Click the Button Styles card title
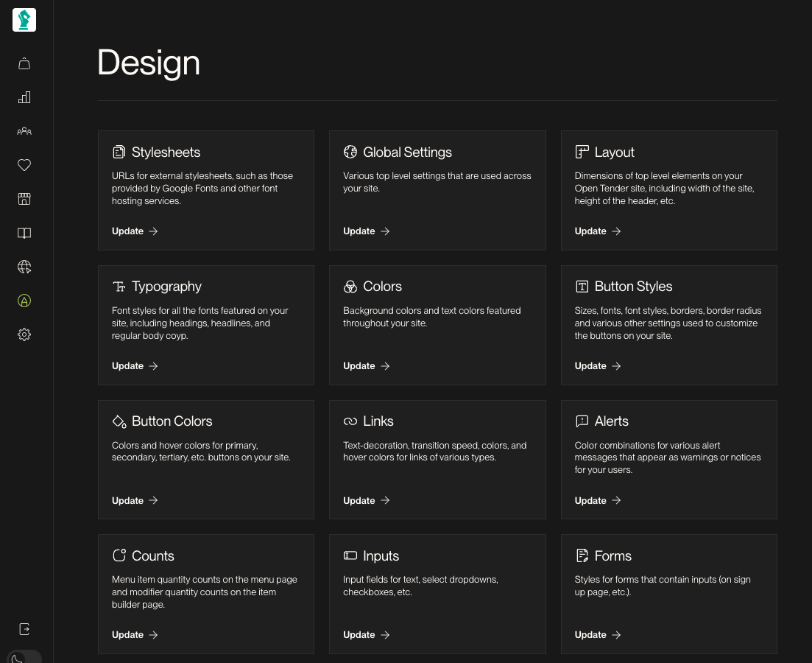The image size is (812, 663). click(633, 287)
